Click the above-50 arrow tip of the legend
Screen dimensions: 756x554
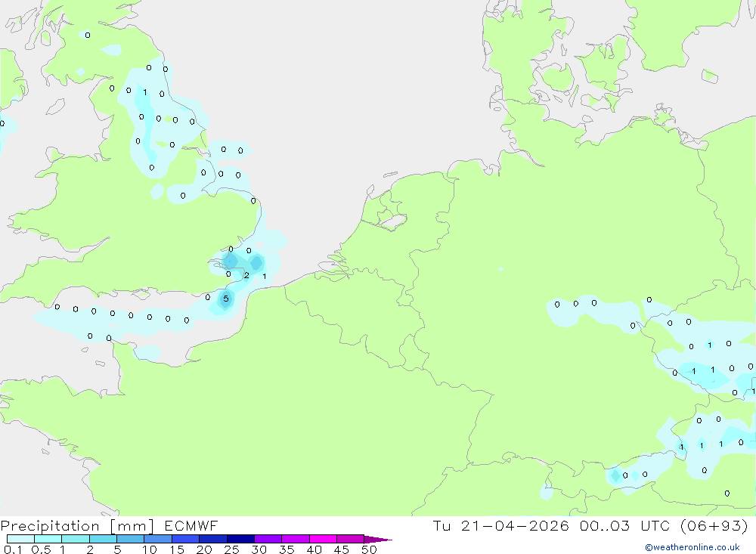pyautogui.click(x=379, y=540)
